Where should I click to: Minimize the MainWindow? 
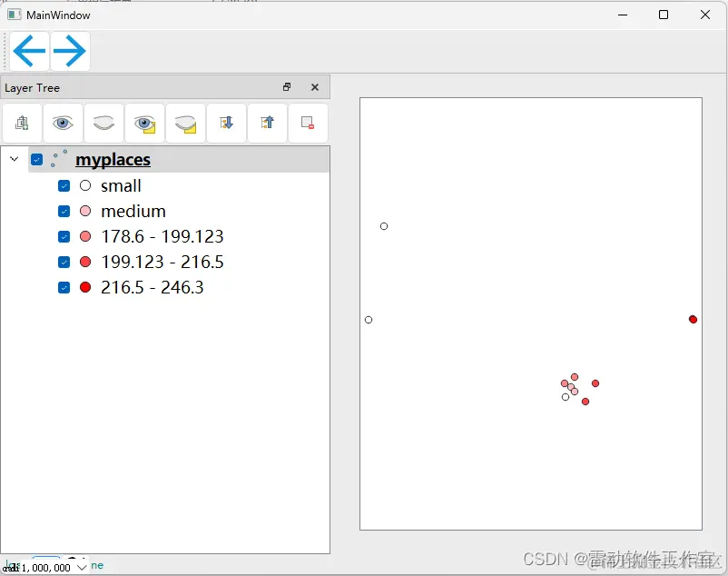pos(623,15)
